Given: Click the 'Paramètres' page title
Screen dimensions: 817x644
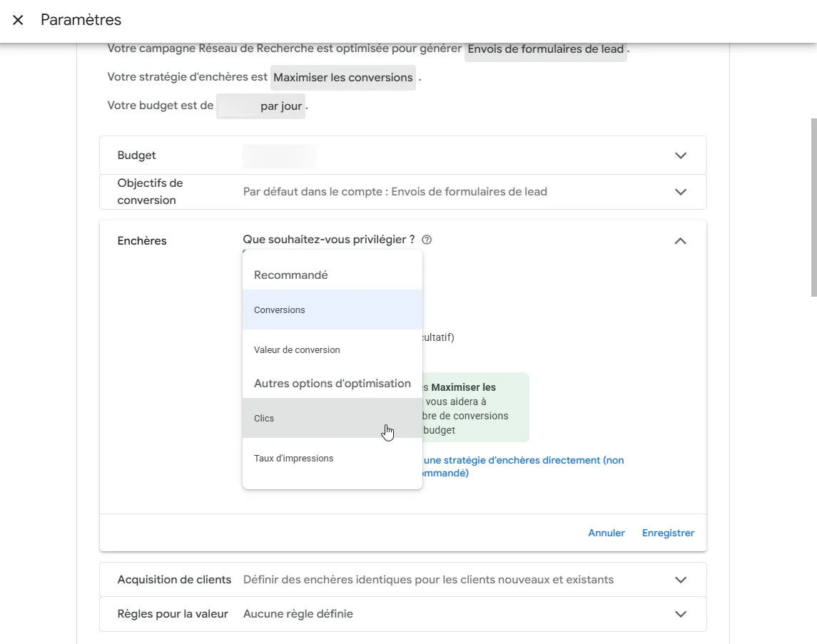Looking at the screenshot, I should point(81,20).
